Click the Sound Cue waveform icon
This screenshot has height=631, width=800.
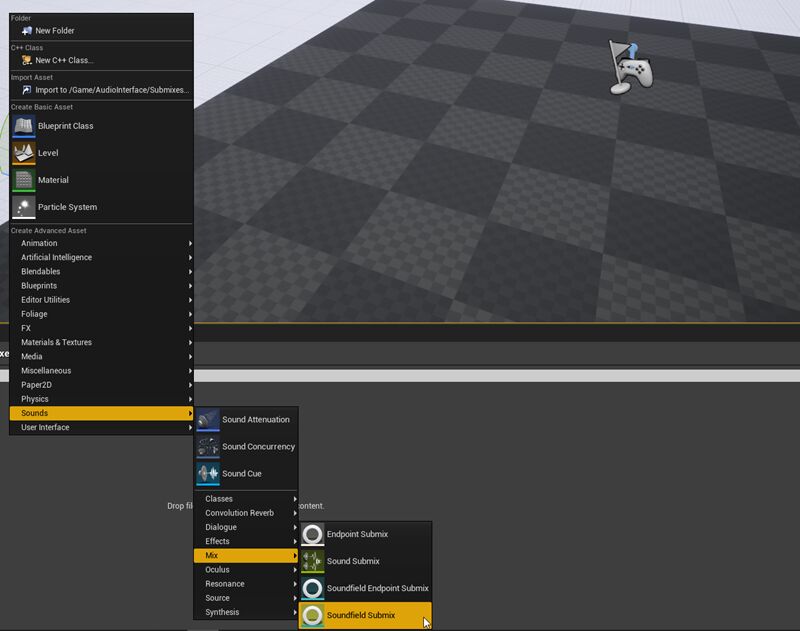(x=208, y=474)
